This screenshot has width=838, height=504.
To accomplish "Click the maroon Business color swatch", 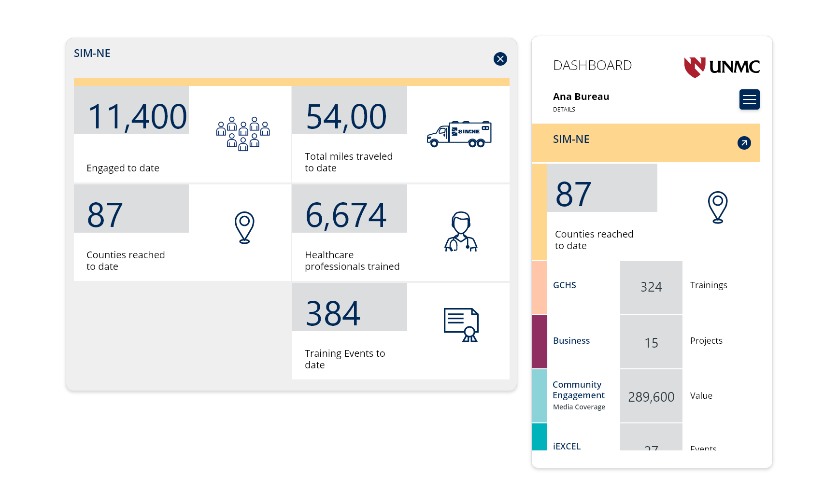I will coord(539,342).
